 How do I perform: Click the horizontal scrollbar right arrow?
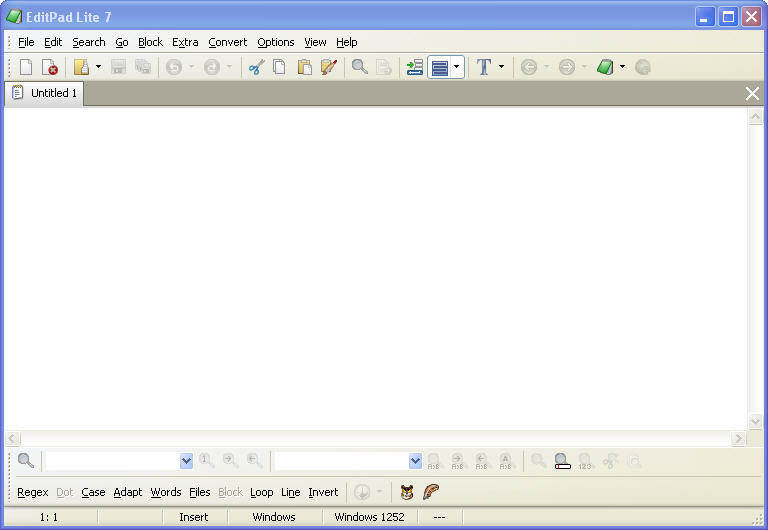coord(738,438)
